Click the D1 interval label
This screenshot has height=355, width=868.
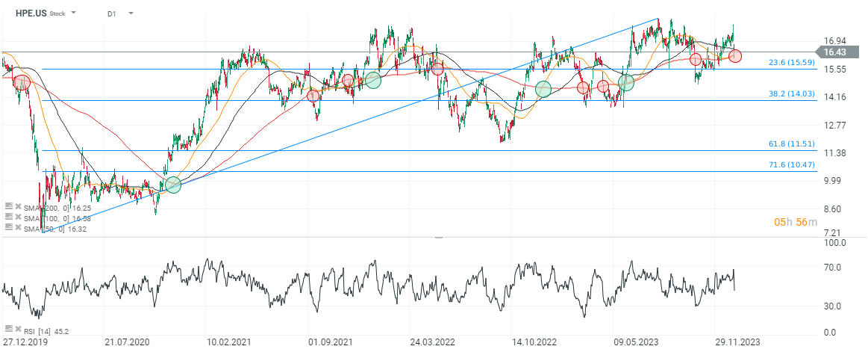point(112,13)
